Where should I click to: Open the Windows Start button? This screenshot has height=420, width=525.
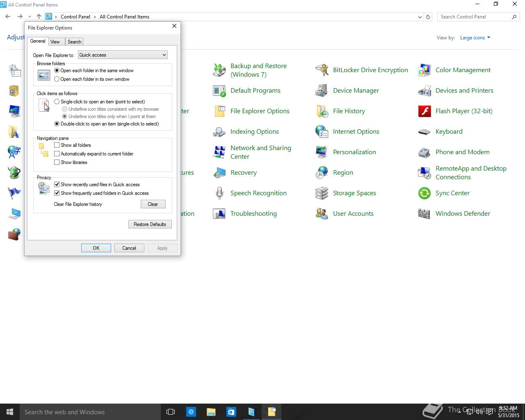(x=10, y=412)
